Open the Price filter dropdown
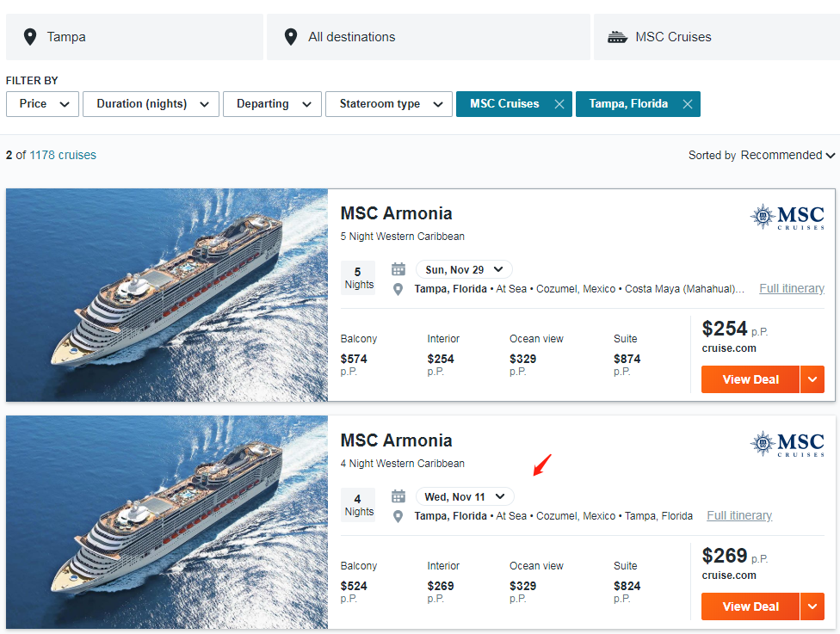 (x=42, y=104)
